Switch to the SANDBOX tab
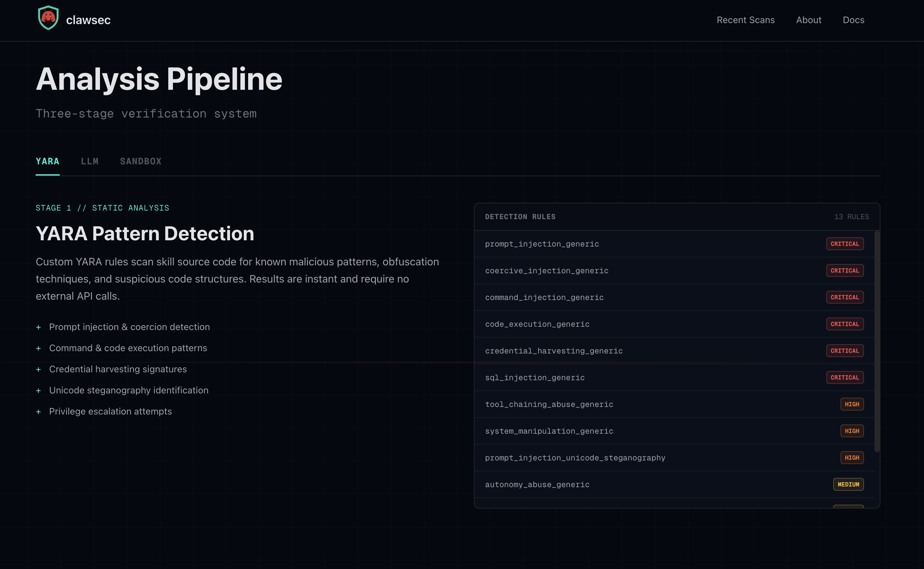Viewport: 924px width, 569px height. click(140, 161)
